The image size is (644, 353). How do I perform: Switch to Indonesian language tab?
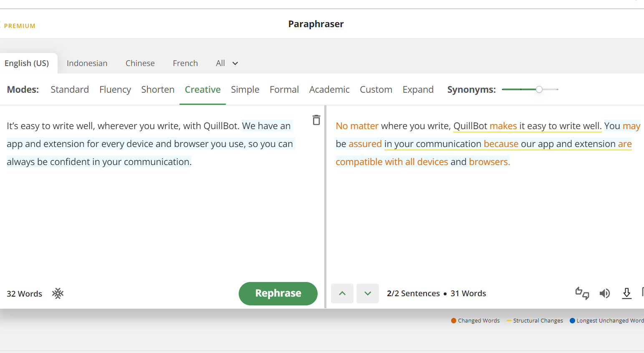click(87, 63)
